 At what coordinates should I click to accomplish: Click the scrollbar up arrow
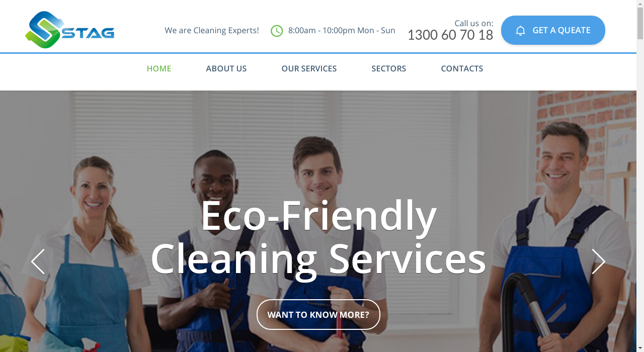(x=640, y=4)
